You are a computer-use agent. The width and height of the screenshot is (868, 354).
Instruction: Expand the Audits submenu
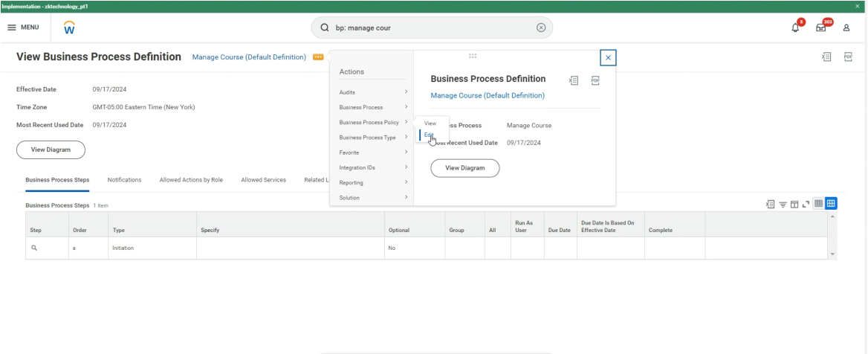[x=372, y=92]
